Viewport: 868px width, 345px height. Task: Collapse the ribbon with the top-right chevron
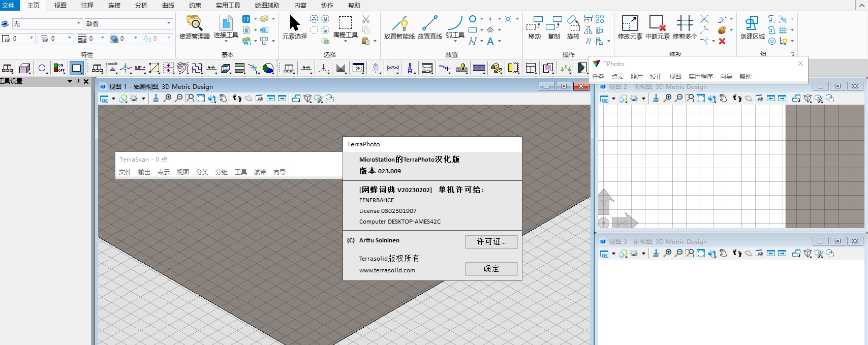coord(861,6)
